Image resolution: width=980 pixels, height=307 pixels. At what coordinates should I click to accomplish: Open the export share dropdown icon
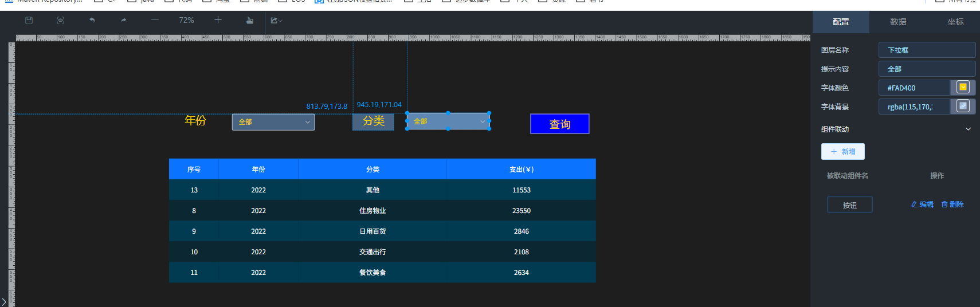pyautogui.click(x=276, y=20)
